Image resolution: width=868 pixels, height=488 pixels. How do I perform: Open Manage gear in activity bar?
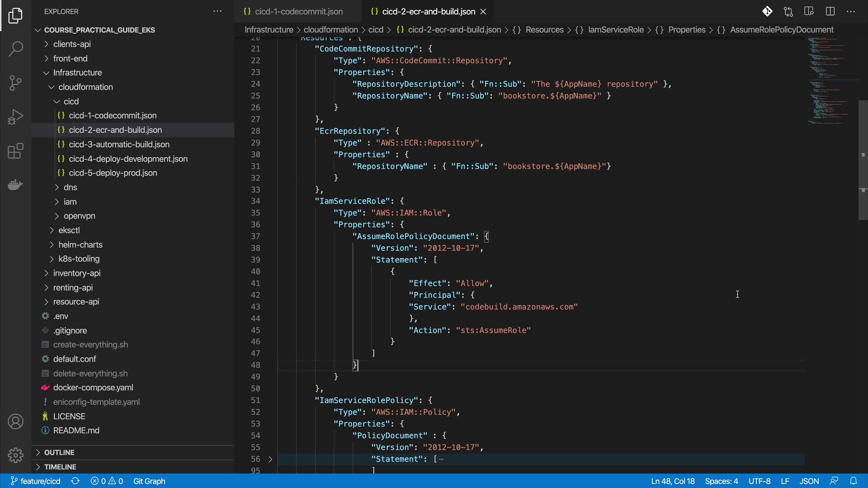15,455
